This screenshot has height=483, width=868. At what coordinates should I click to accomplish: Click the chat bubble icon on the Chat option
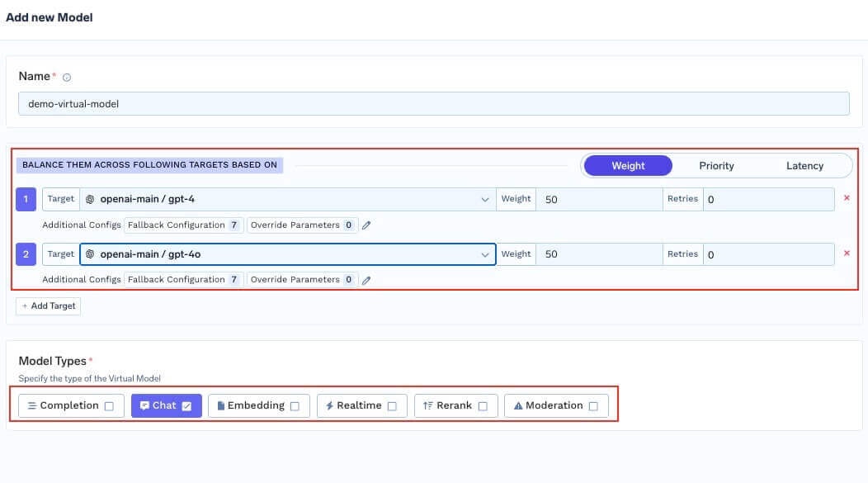click(146, 405)
